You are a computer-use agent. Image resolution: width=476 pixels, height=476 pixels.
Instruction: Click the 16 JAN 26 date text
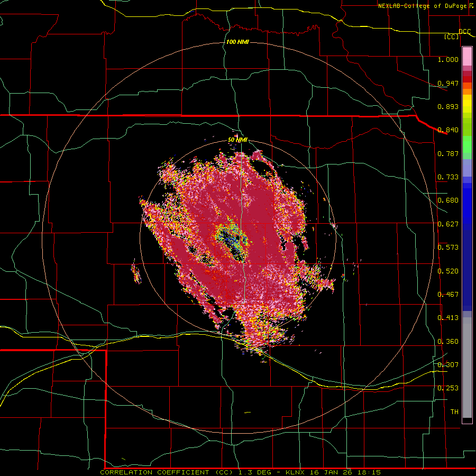point(332,472)
